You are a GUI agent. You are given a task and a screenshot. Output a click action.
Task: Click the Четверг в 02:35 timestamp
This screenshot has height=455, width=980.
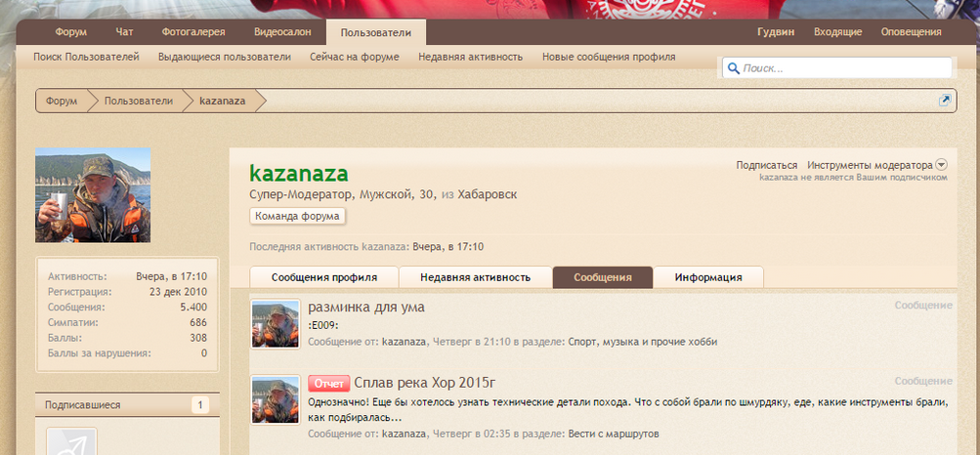470,434
